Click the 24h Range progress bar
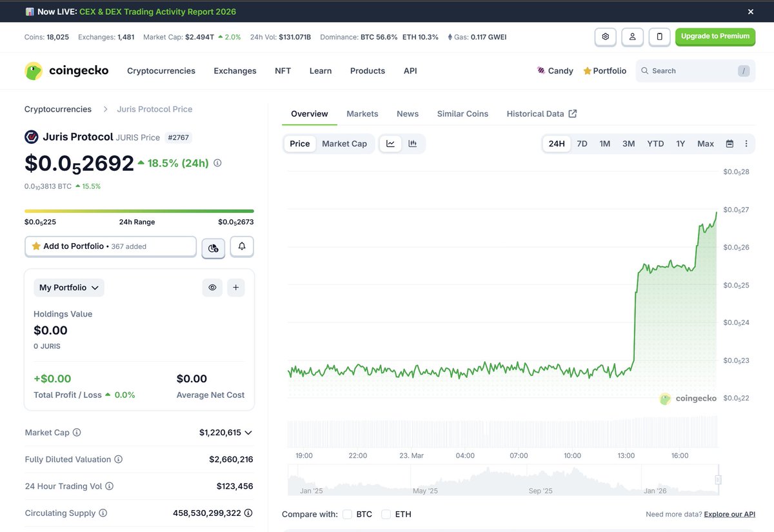This screenshot has height=532, width=774. [139, 211]
